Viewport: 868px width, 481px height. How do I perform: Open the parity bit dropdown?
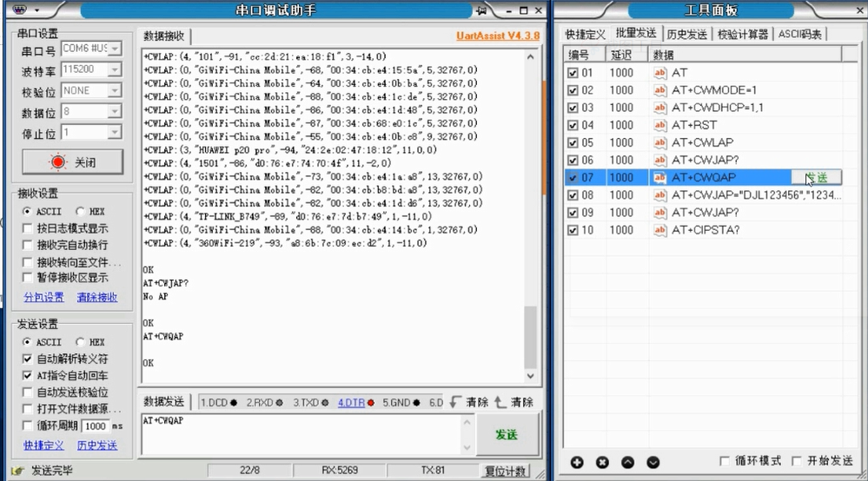pos(115,90)
